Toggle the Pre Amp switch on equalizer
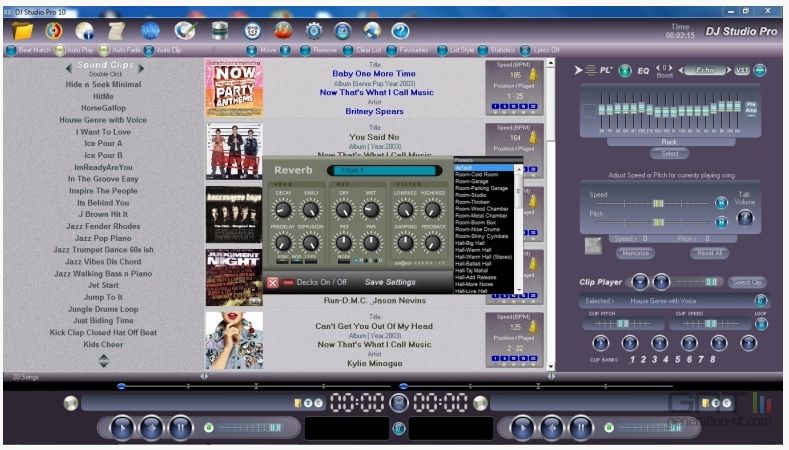789x450 pixels. point(751,109)
